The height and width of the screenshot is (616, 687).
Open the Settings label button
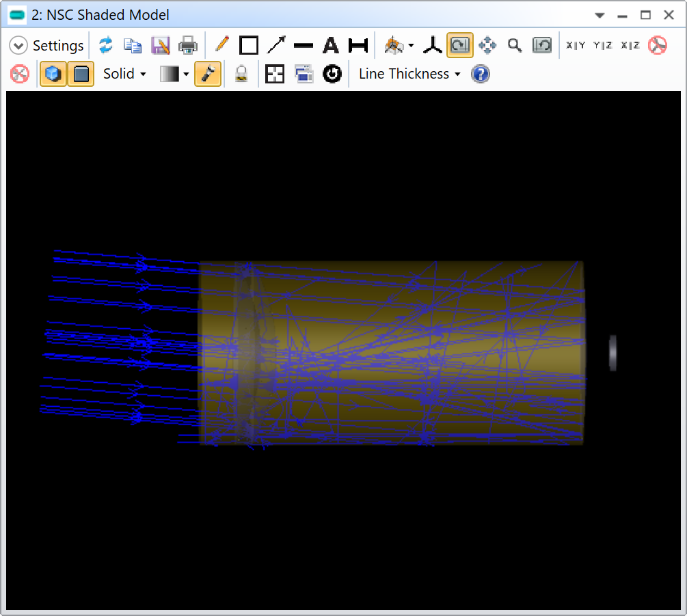pyautogui.click(x=58, y=46)
